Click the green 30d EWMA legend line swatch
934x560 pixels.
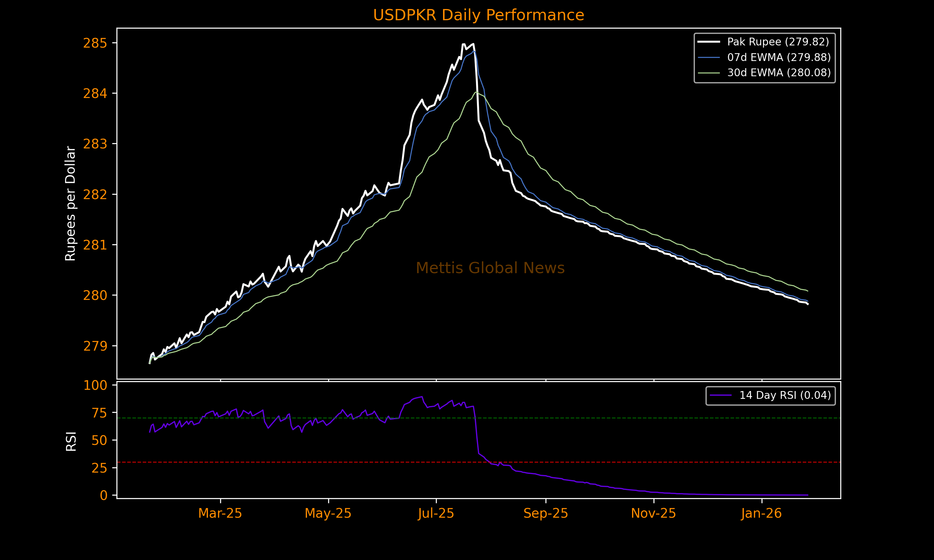(709, 72)
